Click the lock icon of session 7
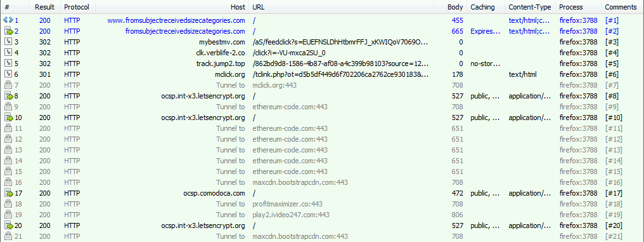 pyautogui.click(x=8, y=84)
